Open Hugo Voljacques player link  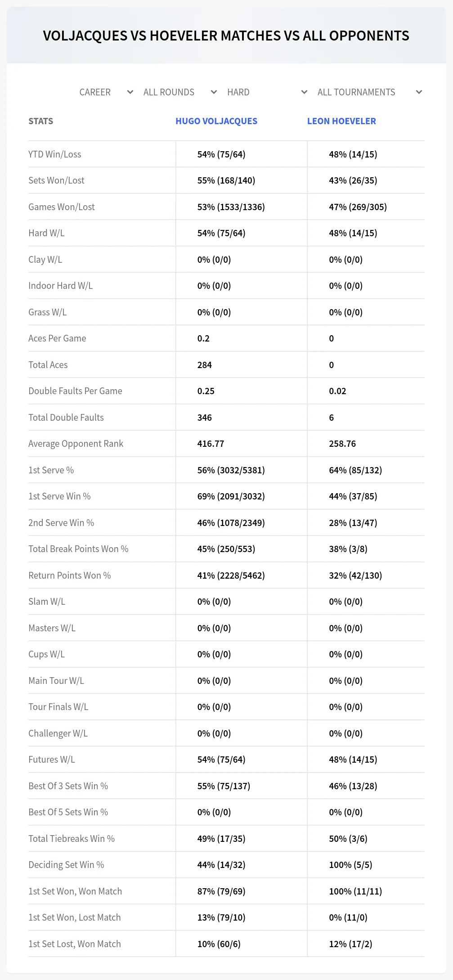click(216, 121)
